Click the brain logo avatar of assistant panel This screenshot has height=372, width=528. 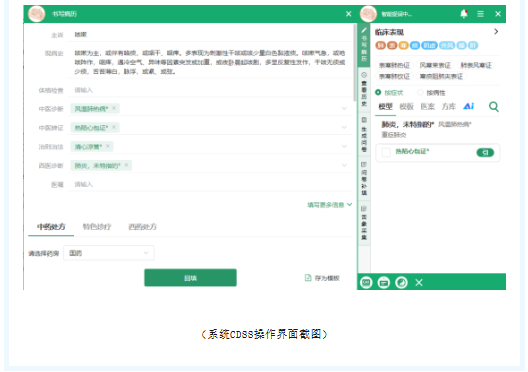pyautogui.click(x=368, y=14)
